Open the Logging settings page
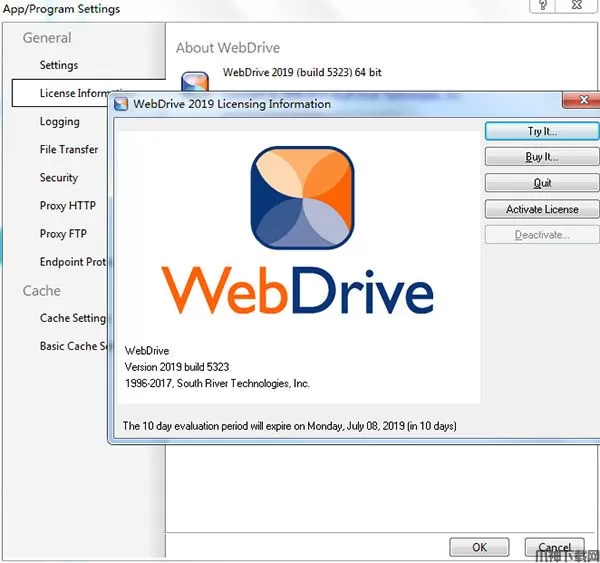The image size is (600, 563). pyautogui.click(x=60, y=122)
